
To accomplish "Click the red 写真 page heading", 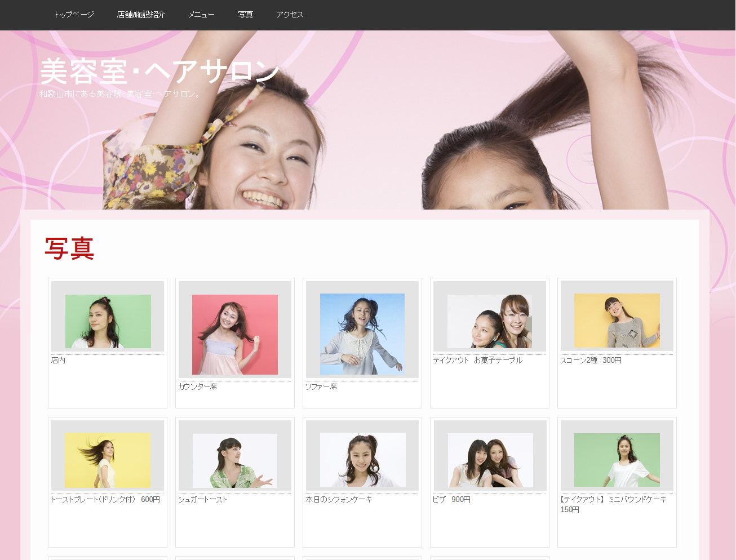I will (x=69, y=248).
